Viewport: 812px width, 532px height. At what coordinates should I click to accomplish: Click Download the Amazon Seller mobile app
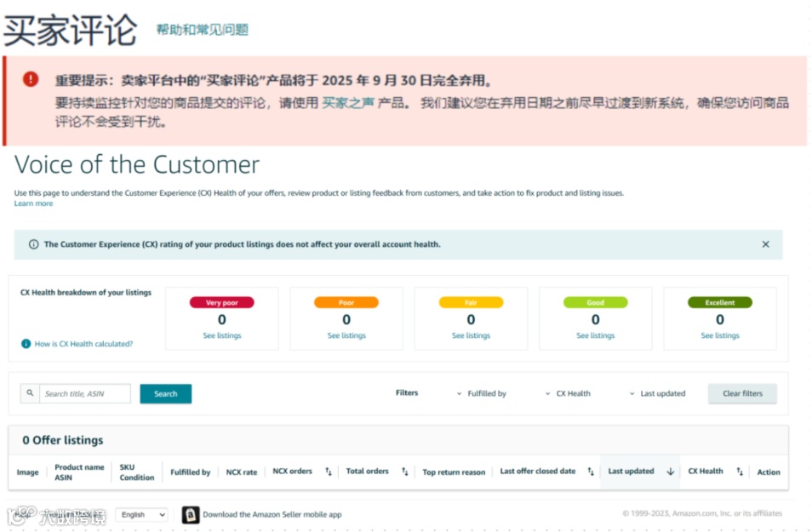(272, 514)
